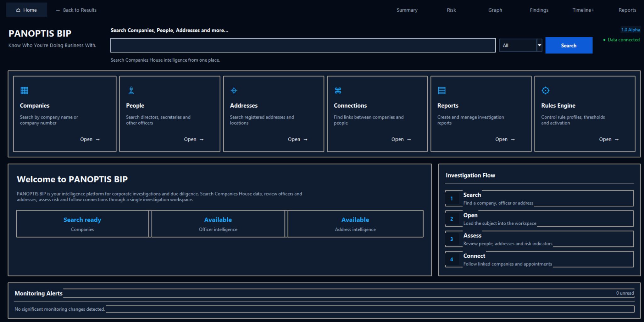Click the Home button
Image resolution: width=644 pixels, height=322 pixels.
click(x=26, y=10)
